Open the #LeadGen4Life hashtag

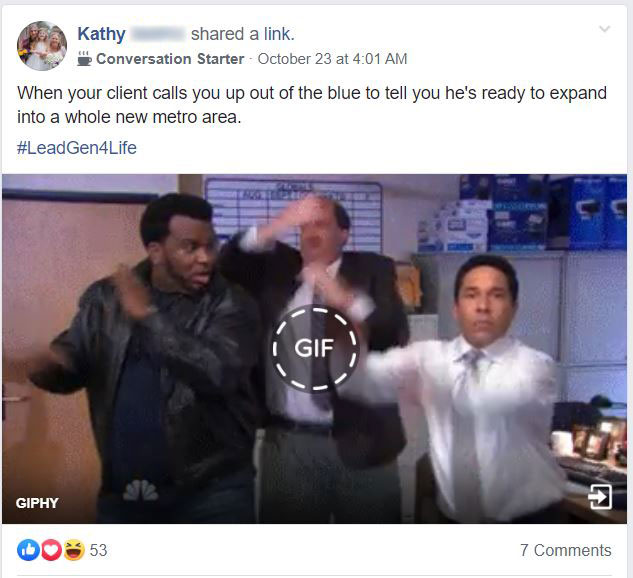click(x=77, y=148)
